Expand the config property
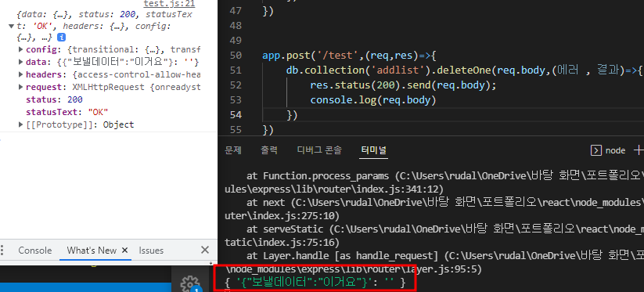Viewport: 644px width, 292px height. [x=21, y=49]
